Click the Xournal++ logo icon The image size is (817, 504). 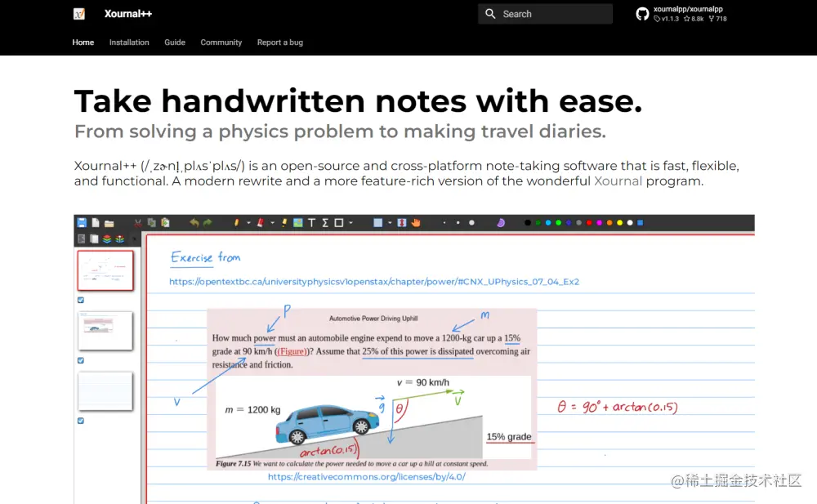point(79,14)
